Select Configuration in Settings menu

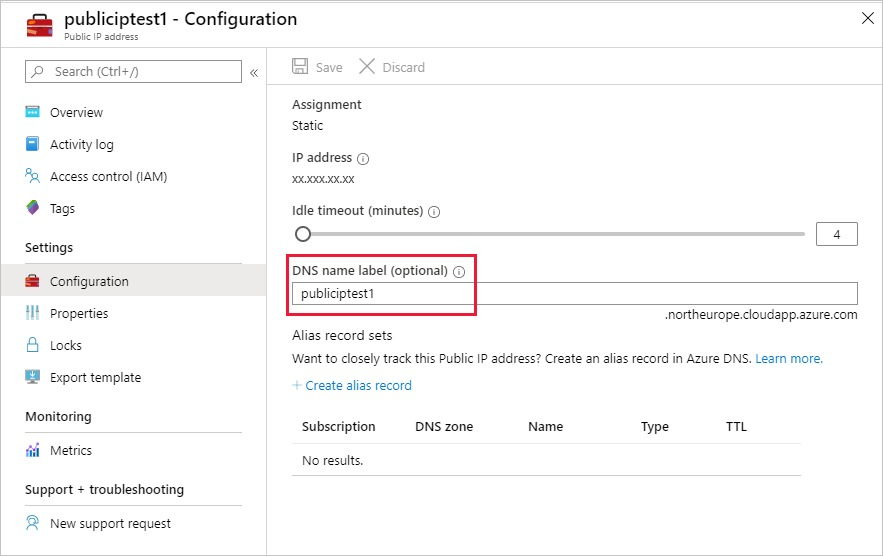[89, 281]
